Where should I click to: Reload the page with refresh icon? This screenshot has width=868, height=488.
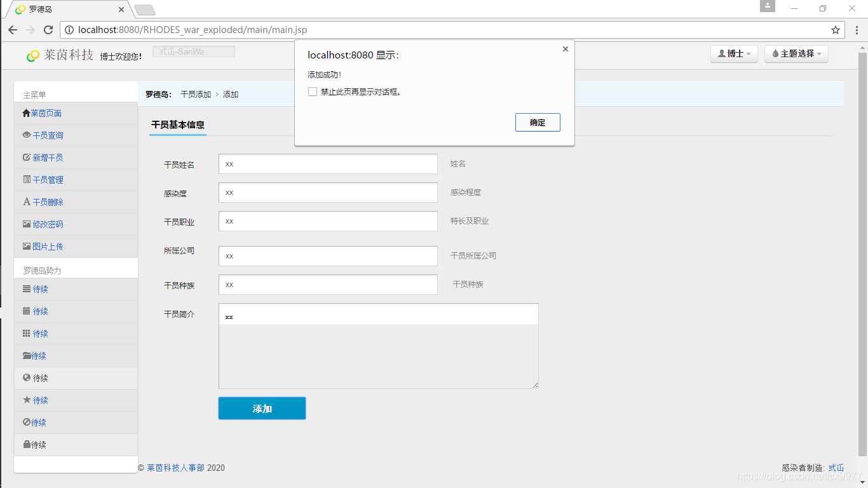tap(48, 30)
